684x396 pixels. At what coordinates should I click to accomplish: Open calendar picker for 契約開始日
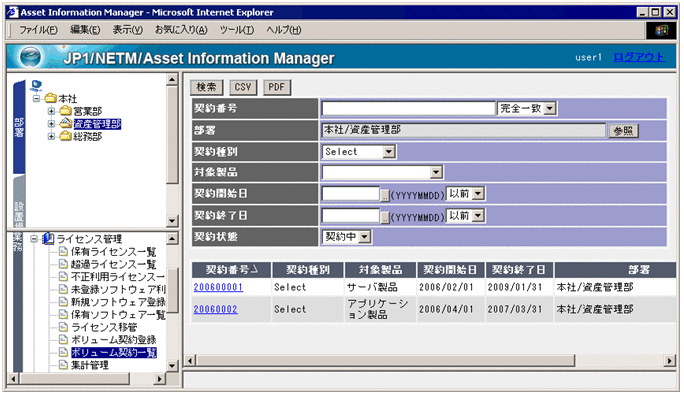coord(385,195)
